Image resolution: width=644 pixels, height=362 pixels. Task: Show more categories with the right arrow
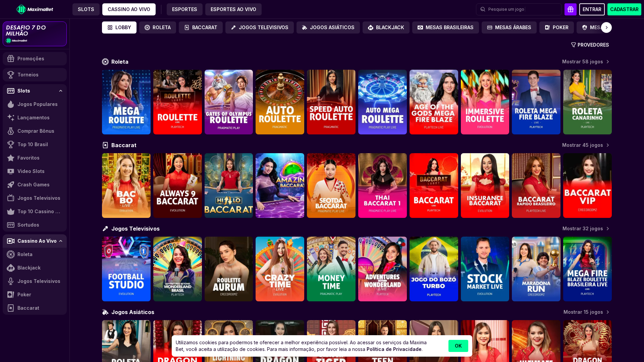pyautogui.click(x=606, y=27)
